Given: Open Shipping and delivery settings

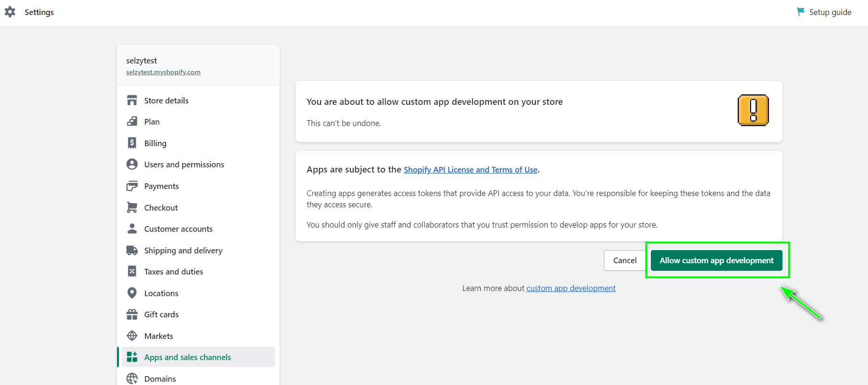Looking at the screenshot, I should [x=198, y=250].
